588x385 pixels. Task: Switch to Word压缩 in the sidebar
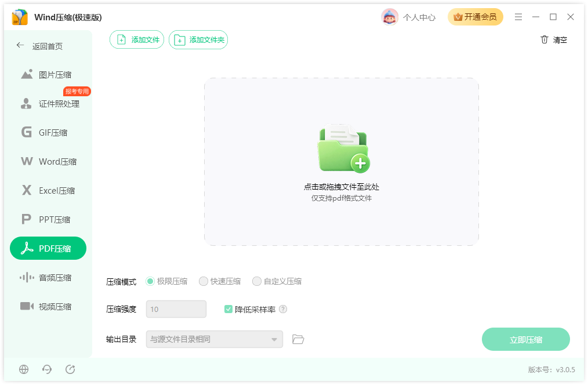click(x=48, y=162)
